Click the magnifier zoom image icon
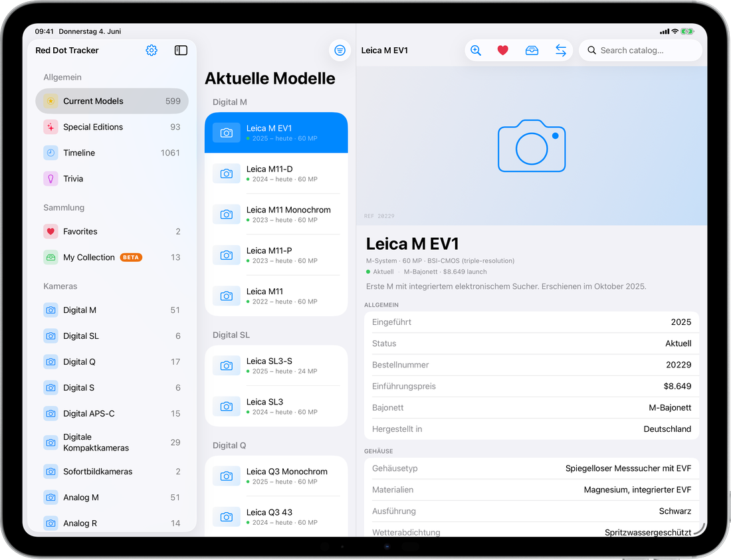This screenshot has height=560, width=731. pyautogui.click(x=476, y=50)
